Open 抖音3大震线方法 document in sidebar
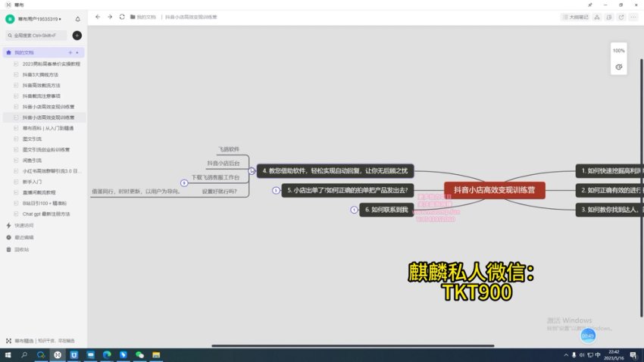The height and width of the screenshot is (362, 644). point(40,75)
